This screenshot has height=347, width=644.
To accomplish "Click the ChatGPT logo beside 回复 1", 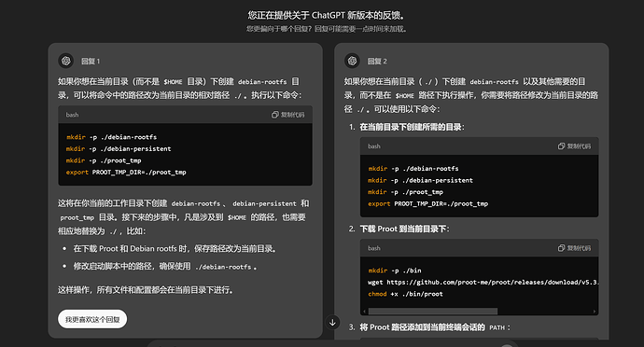I will [x=65, y=61].
